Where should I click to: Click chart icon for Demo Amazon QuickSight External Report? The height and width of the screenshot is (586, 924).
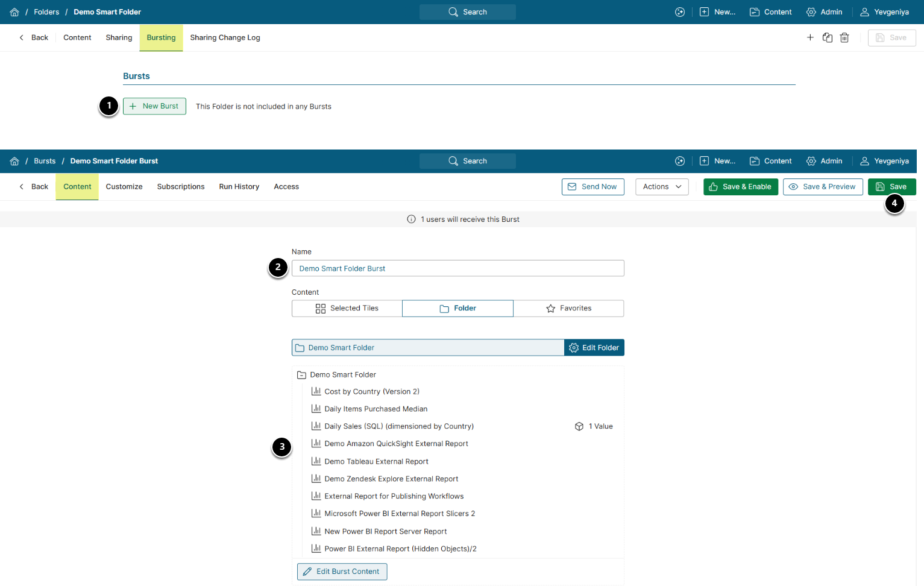coord(316,444)
